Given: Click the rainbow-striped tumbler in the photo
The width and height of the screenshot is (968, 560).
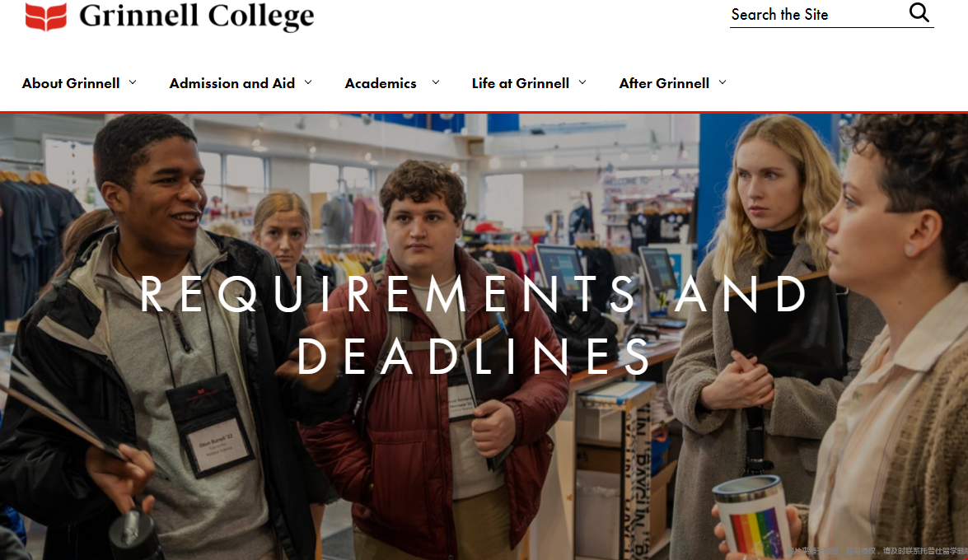Looking at the screenshot, I should point(751,517).
